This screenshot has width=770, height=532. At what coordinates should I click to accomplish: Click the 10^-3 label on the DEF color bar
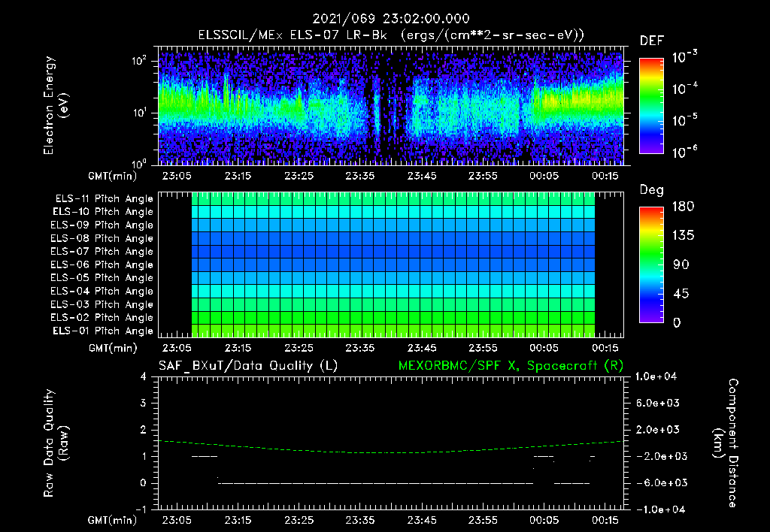click(x=684, y=57)
